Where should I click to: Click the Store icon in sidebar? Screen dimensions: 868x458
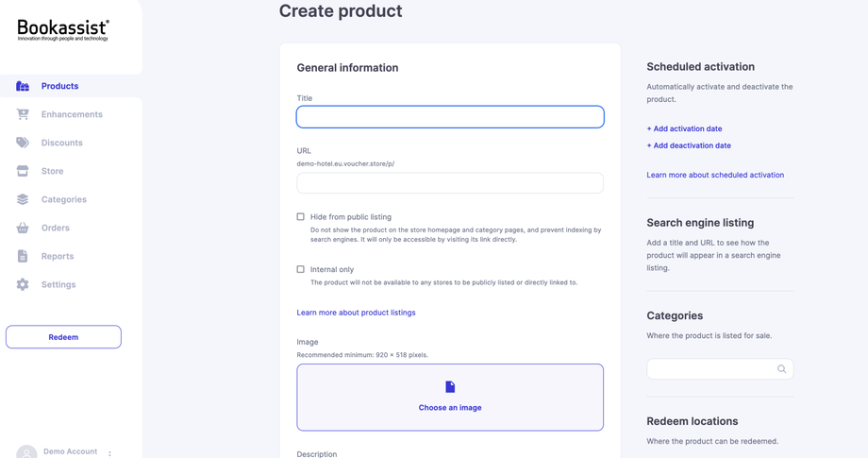[x=23, y=171]
